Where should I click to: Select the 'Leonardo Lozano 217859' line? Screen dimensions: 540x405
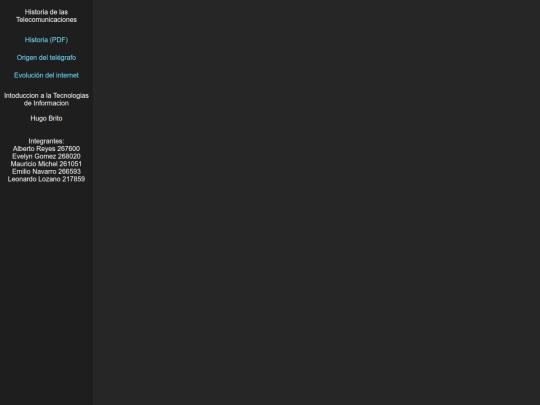click(x=46, y=179)
